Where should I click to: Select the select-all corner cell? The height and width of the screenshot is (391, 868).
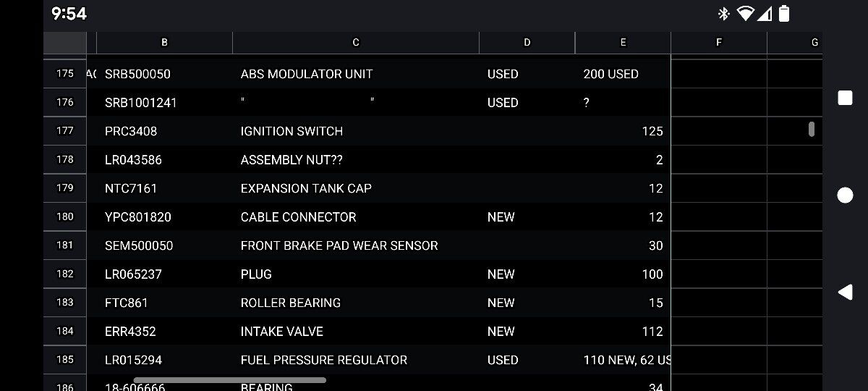coord(65,43)
